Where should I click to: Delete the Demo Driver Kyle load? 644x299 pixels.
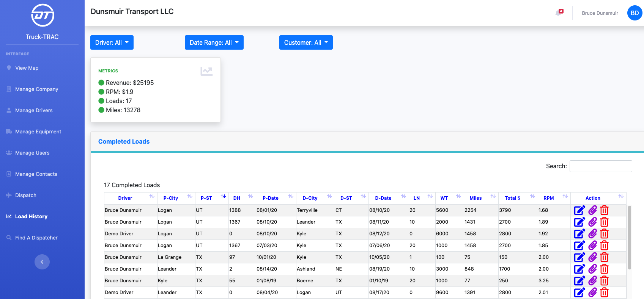click(605, 233)
